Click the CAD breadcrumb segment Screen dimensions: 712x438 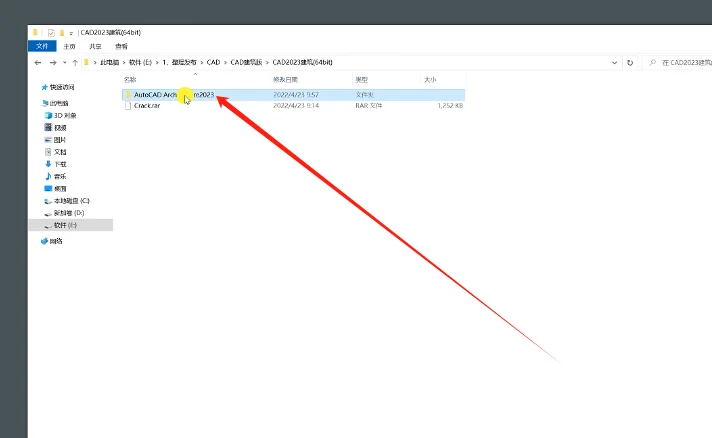pos(213,62)
